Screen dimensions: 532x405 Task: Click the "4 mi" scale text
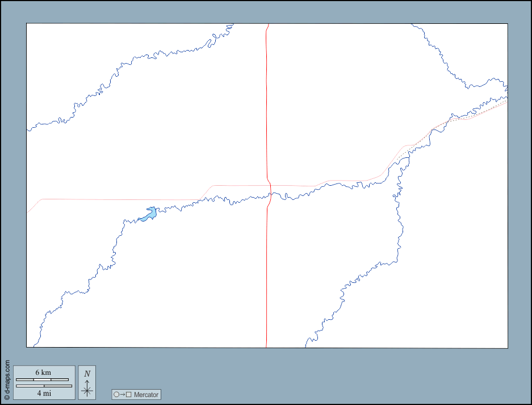coord(43,393)
